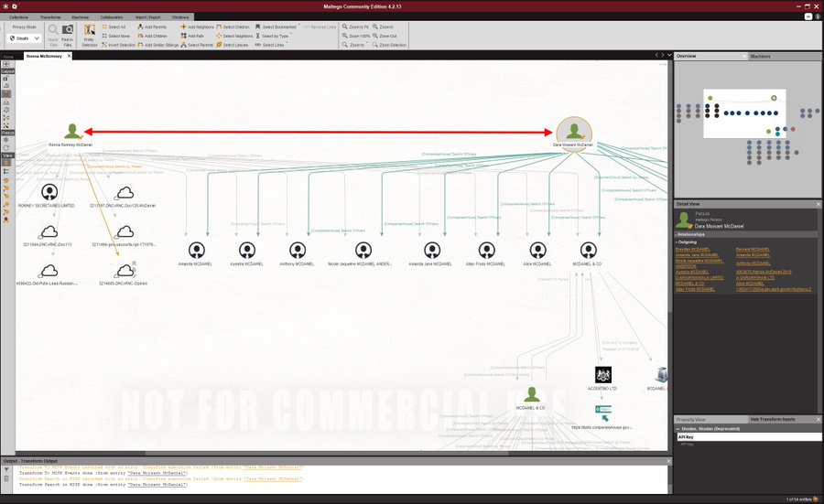
Task: Click Add Similar Siblings
Action: tap(157, 45)
